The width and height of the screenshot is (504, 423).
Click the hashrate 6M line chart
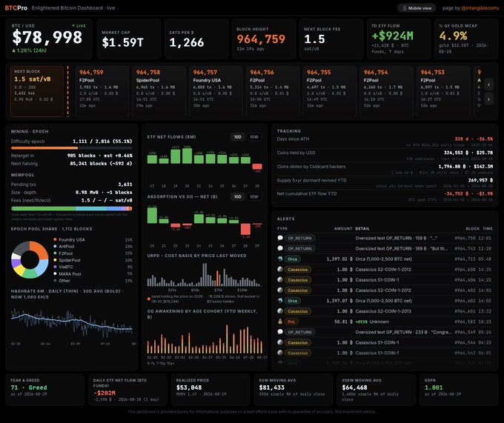point(72,324)
